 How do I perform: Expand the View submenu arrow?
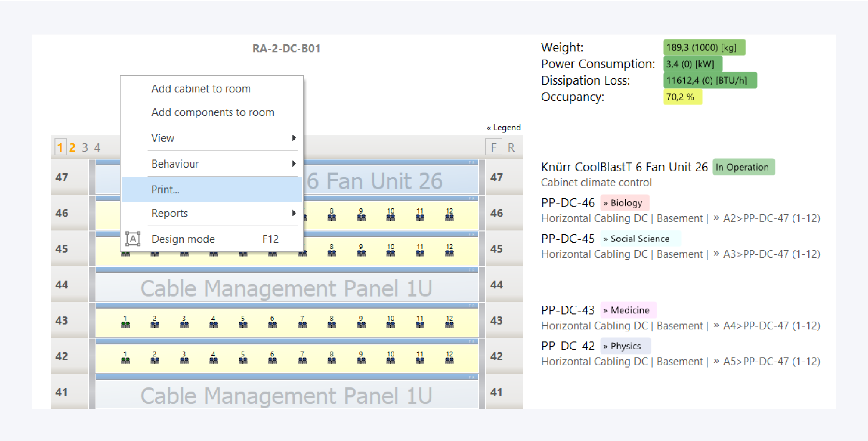294,138
